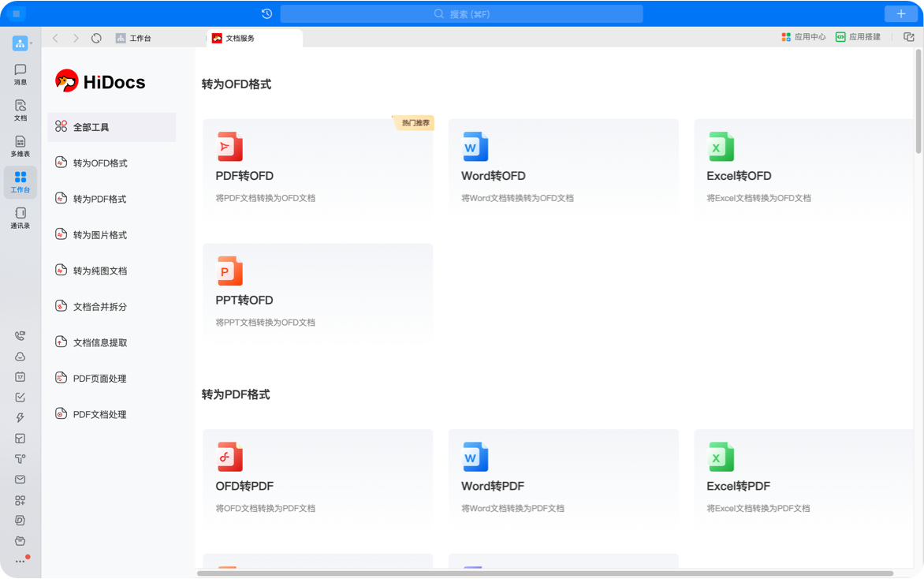Click the folder box icon in sidebar
Screen dimensions: 924x579
click(20, 541)
